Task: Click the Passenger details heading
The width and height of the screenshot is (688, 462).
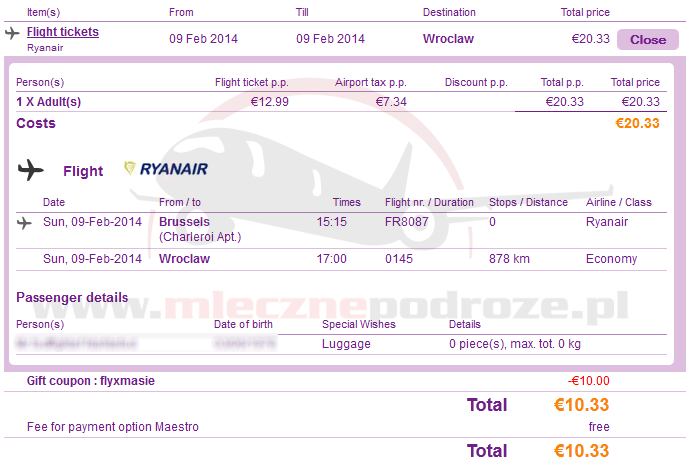Action: point(72,297)
